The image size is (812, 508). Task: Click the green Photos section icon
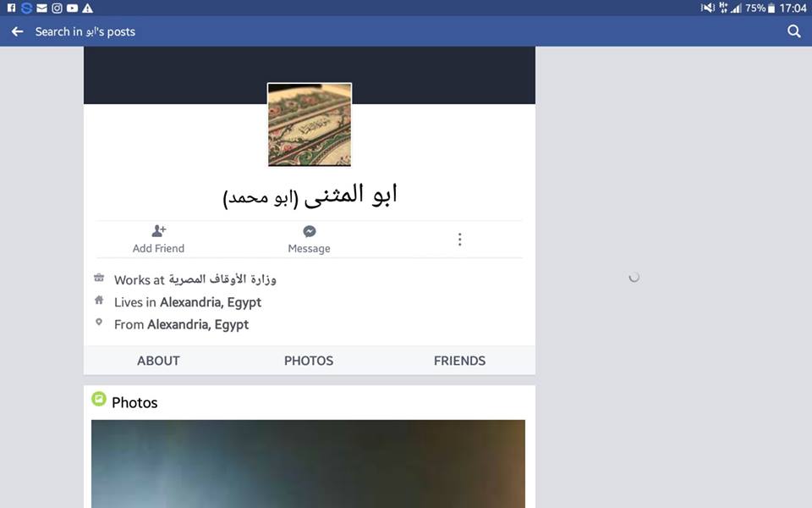pyautogui.click(x=99, y=399)
